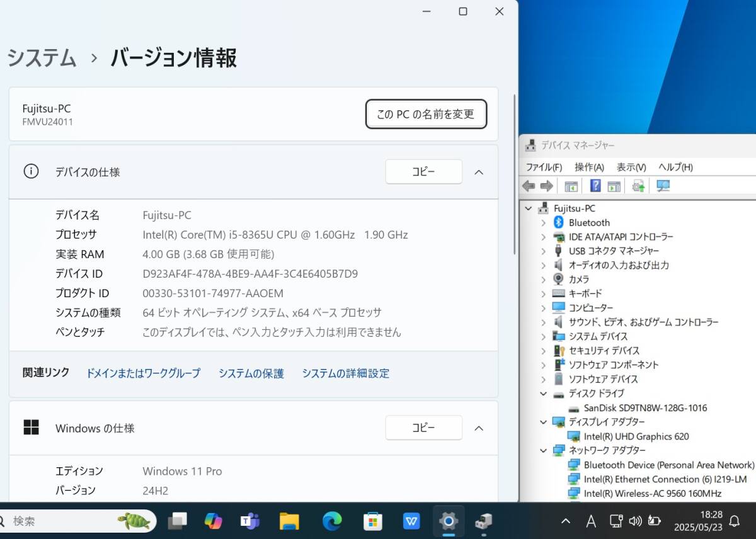Open the WPS Office icon on the taskbar
756x539 pixels.
click(x=411, y=521)
